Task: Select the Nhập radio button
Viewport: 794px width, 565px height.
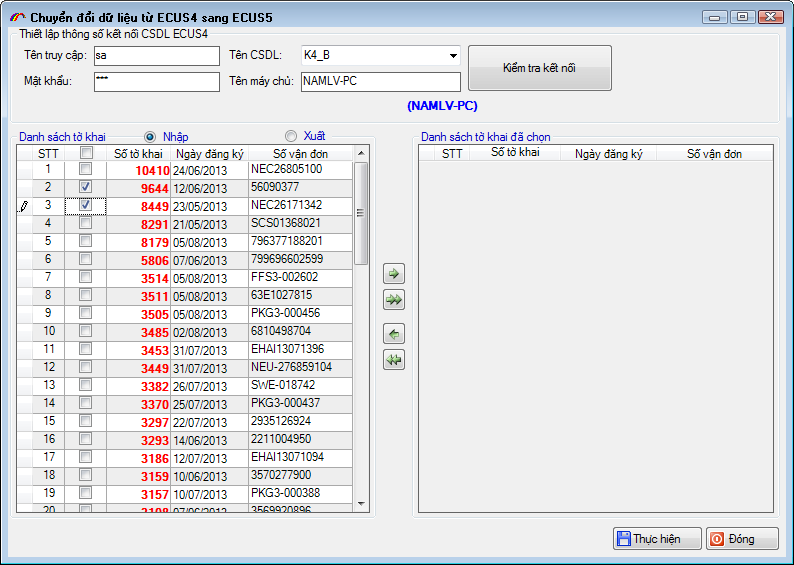Action: [151, 137]
